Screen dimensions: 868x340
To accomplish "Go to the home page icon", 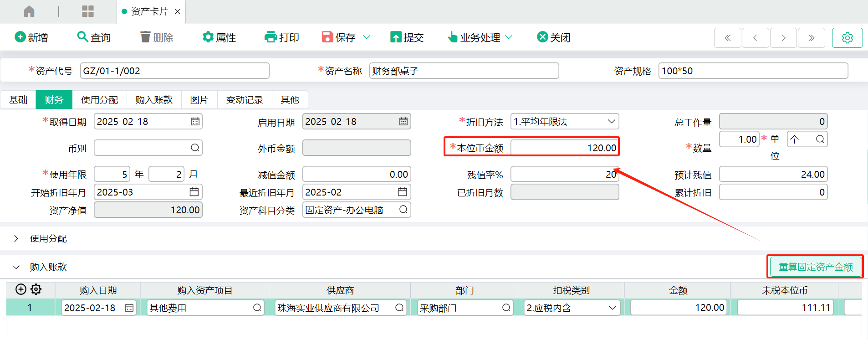I will (29, 11).
